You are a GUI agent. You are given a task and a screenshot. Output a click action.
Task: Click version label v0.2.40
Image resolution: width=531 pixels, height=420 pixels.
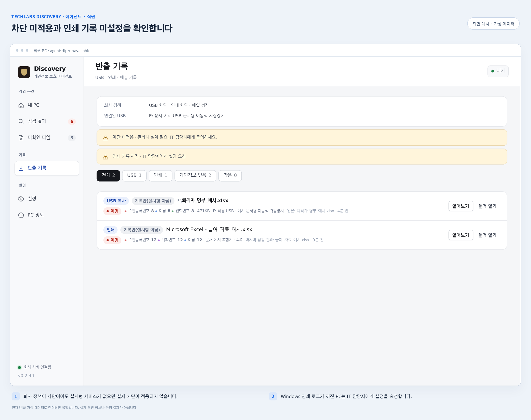pos(26,375)
